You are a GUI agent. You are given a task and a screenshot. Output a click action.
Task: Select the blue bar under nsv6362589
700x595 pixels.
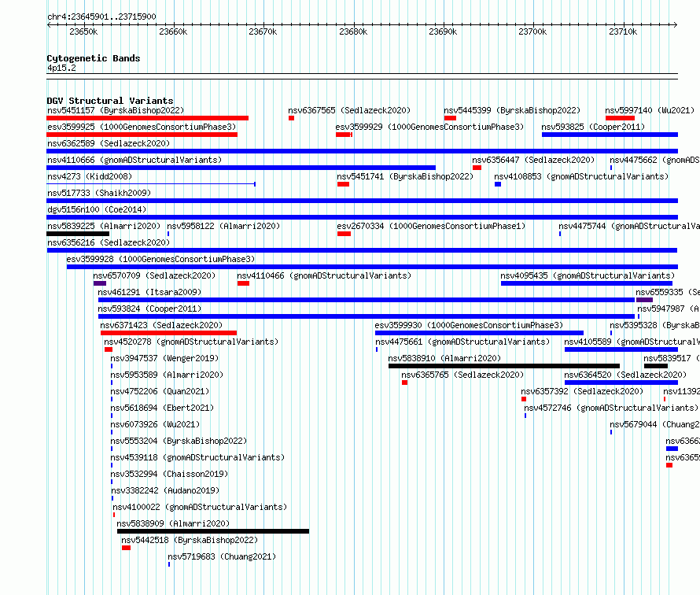pyautogui.click(x=362, y=151)
